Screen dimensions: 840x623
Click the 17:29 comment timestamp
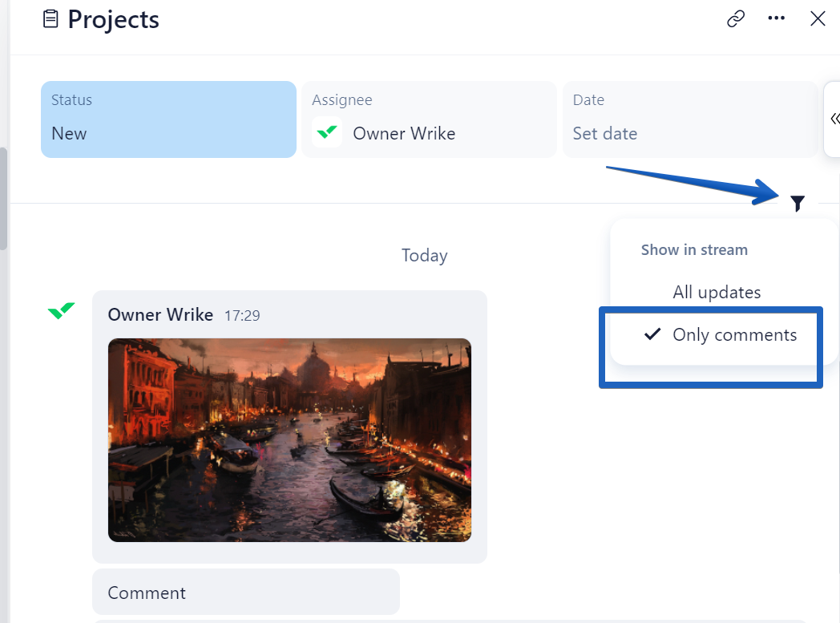coord(241,315)
